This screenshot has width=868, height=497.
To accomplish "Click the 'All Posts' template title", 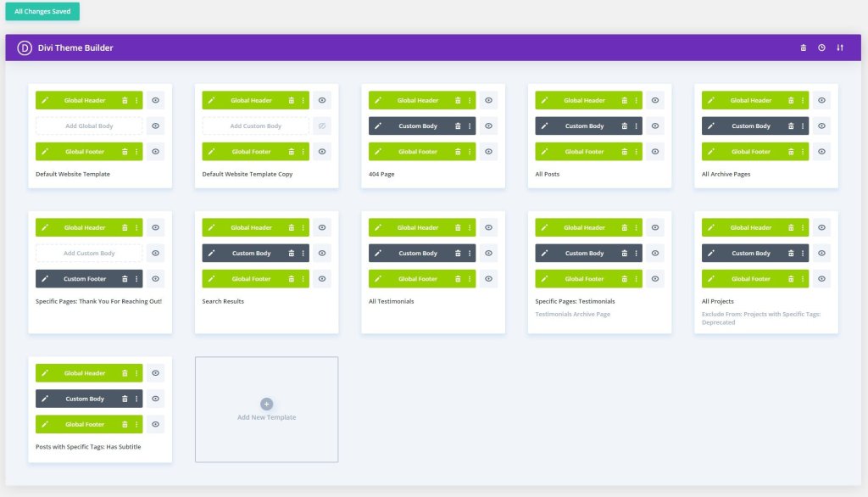I will [548, 174].
